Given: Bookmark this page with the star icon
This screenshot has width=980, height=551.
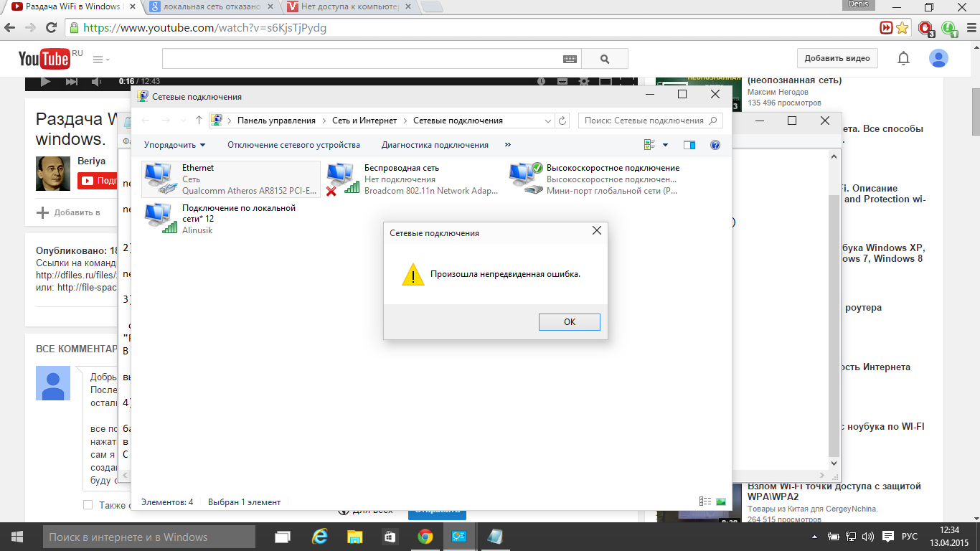Looking at the screenshot, I should pyautogui.click(x=903, y=28).
